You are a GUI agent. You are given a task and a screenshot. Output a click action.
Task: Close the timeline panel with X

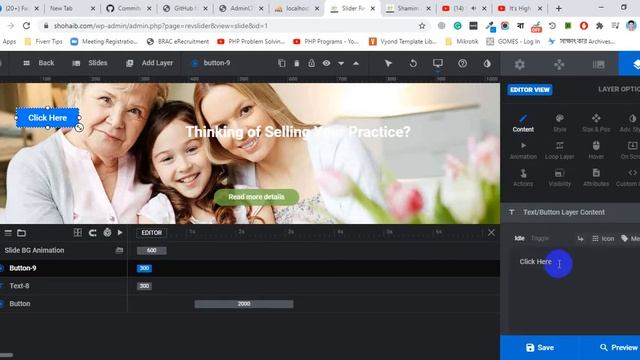491,233
